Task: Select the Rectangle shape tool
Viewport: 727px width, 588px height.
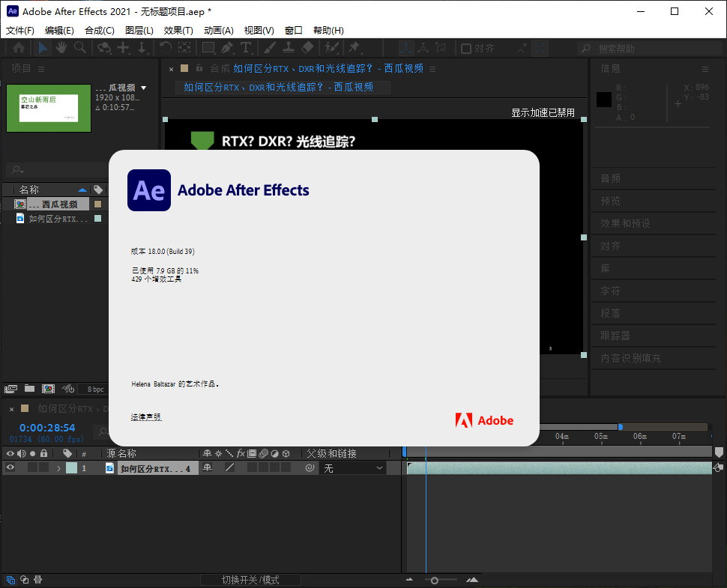Action: point(208,48)
